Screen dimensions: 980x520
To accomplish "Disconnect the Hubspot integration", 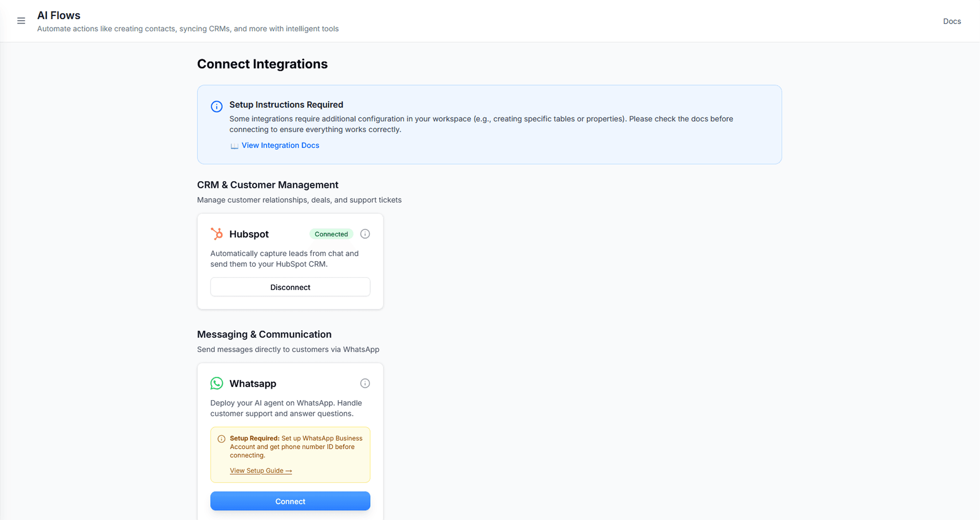I will (290, 286).
